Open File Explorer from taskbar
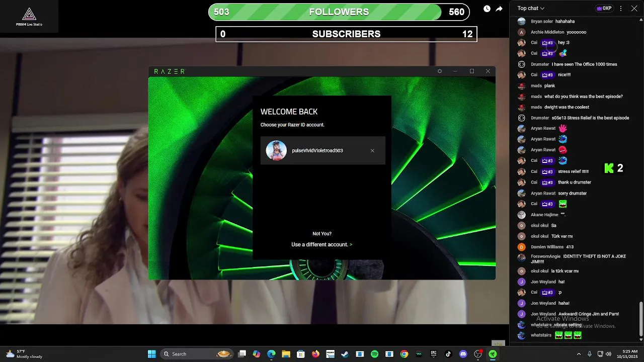The height and width of the screenshot is (362, 644). point(286,354)
